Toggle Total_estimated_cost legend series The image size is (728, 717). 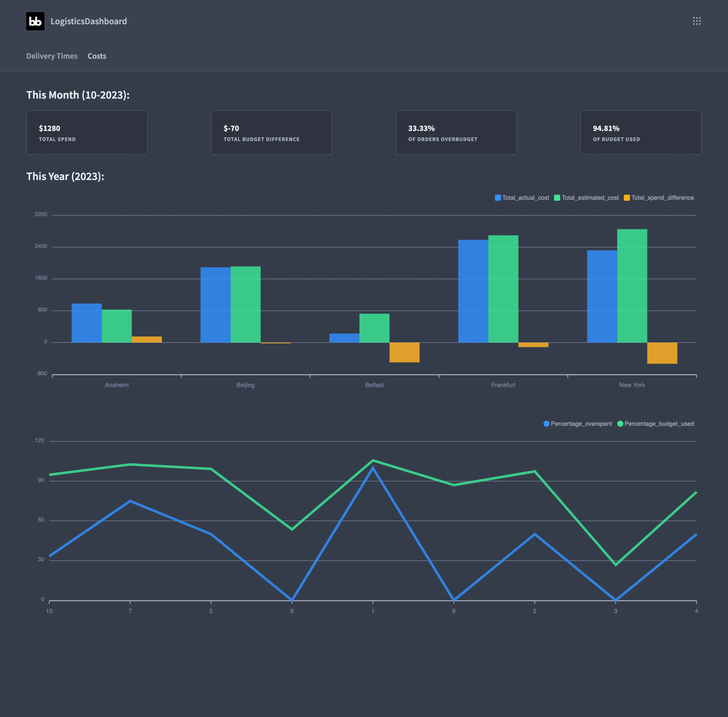pyautogui.click(x=586, y=198)
